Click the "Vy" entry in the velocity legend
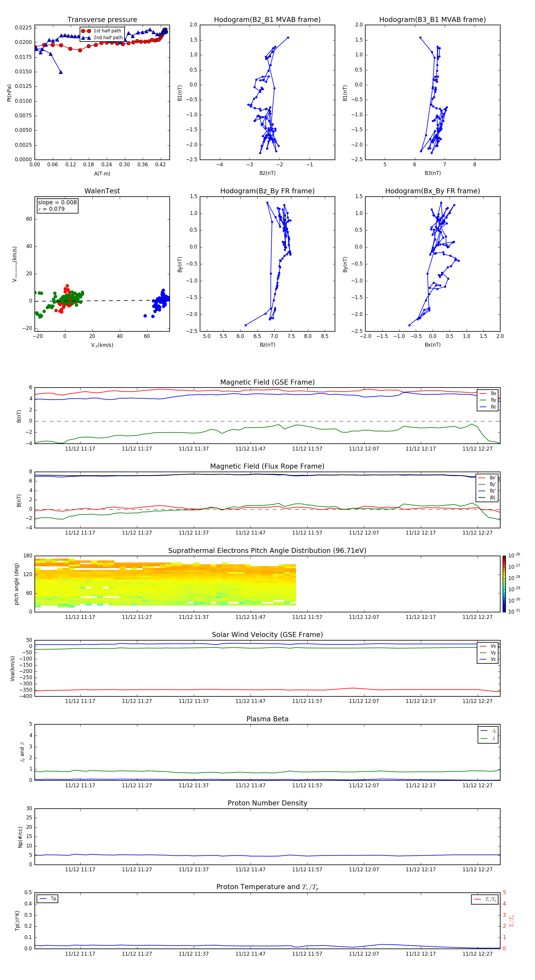The width and height of the screenshot is (535, 980). pos(488,652)
